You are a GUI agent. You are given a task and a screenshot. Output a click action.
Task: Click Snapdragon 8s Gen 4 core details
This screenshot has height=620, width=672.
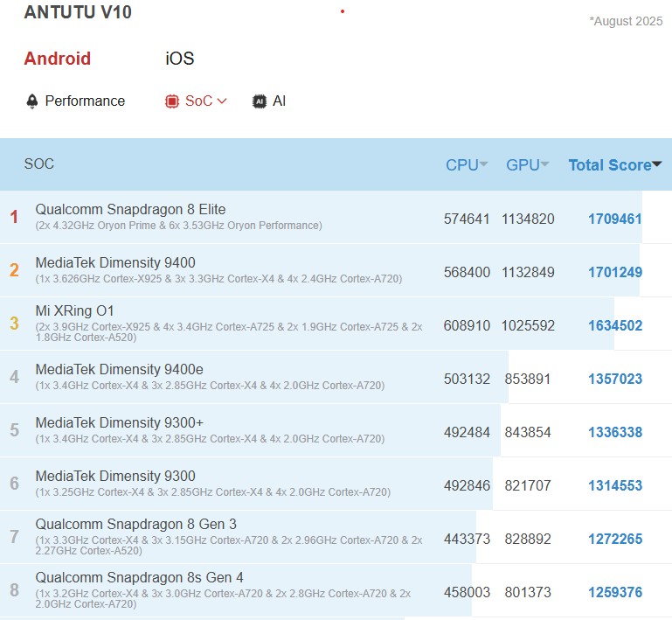(223, 598)
